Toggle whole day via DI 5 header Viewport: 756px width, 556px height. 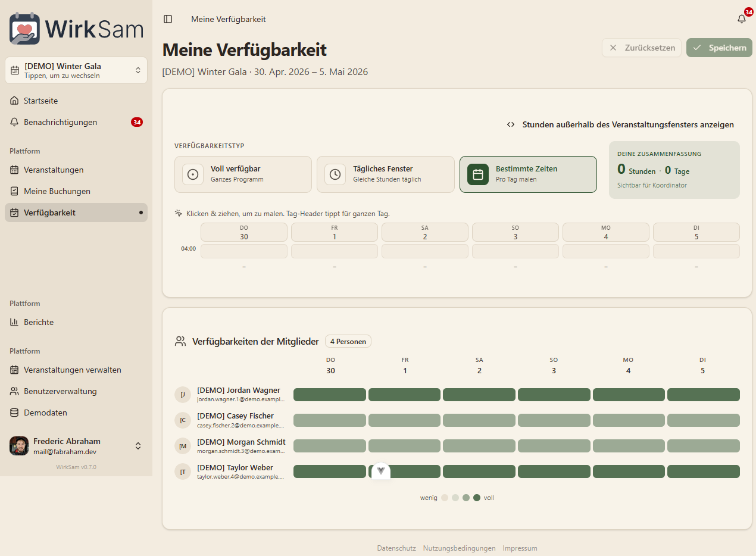pyautogui.click(x=696, y=232)
